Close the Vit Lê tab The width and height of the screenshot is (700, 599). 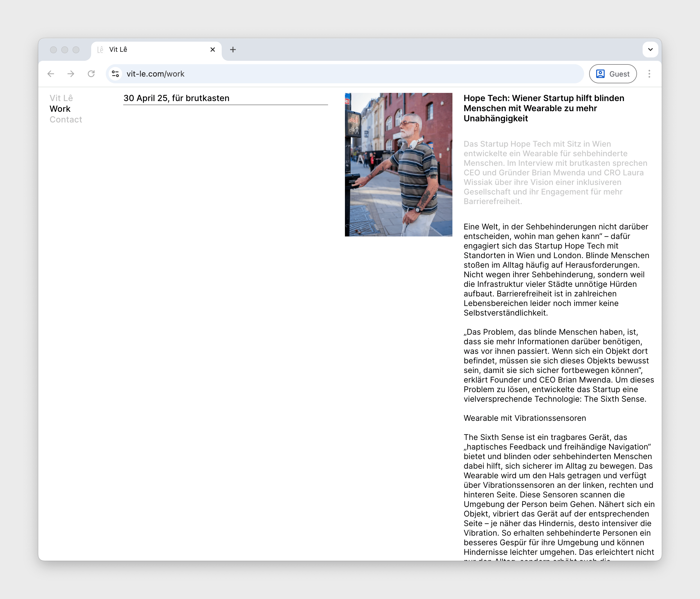coord(212,50)
